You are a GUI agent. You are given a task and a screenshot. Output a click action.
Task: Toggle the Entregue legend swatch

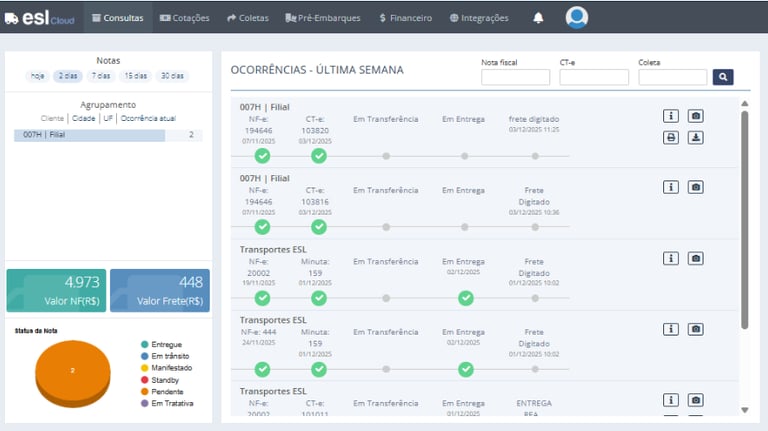(144, 344)
